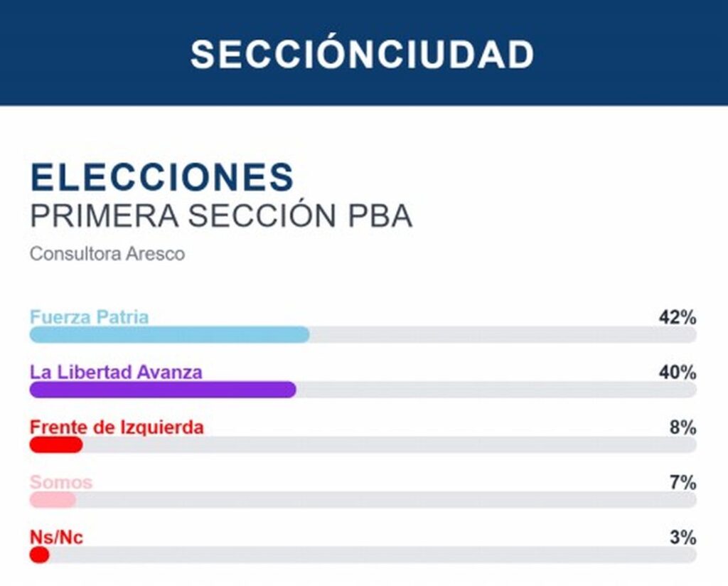The width and height of the screenshot is (728, 586).
Task: Click the 3% value text
Action: point(683,538)
